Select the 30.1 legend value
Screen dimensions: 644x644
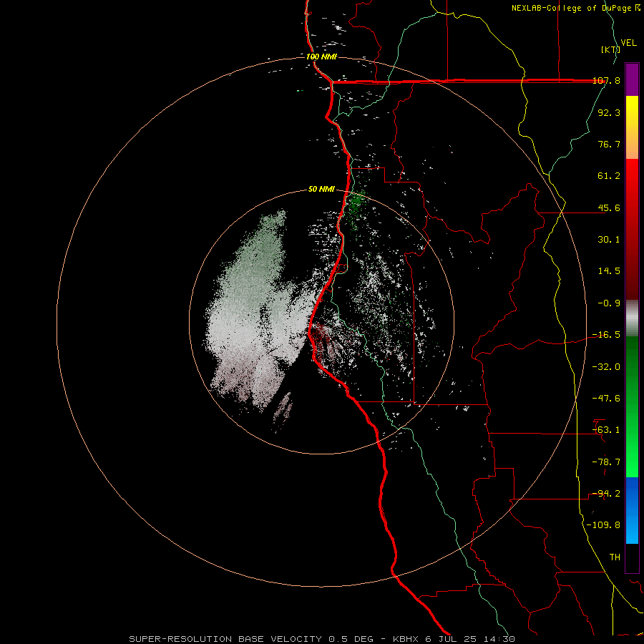click(609, 240)
